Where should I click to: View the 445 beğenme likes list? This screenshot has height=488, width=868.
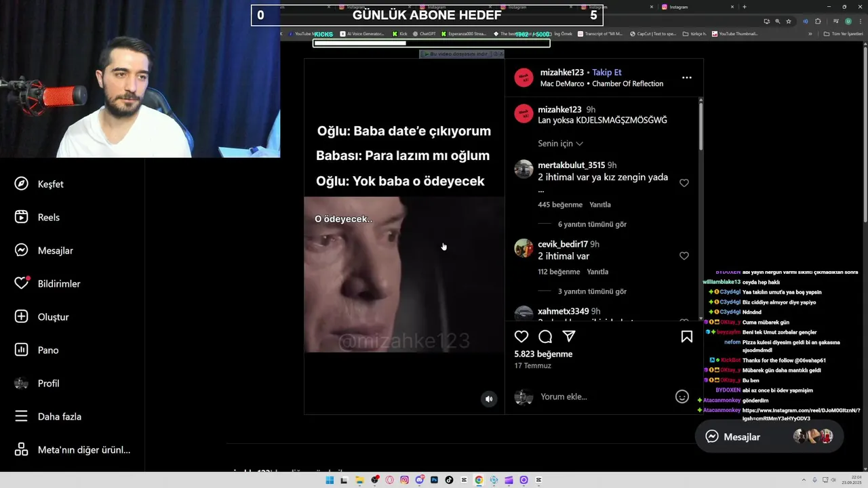click(560, 205)
